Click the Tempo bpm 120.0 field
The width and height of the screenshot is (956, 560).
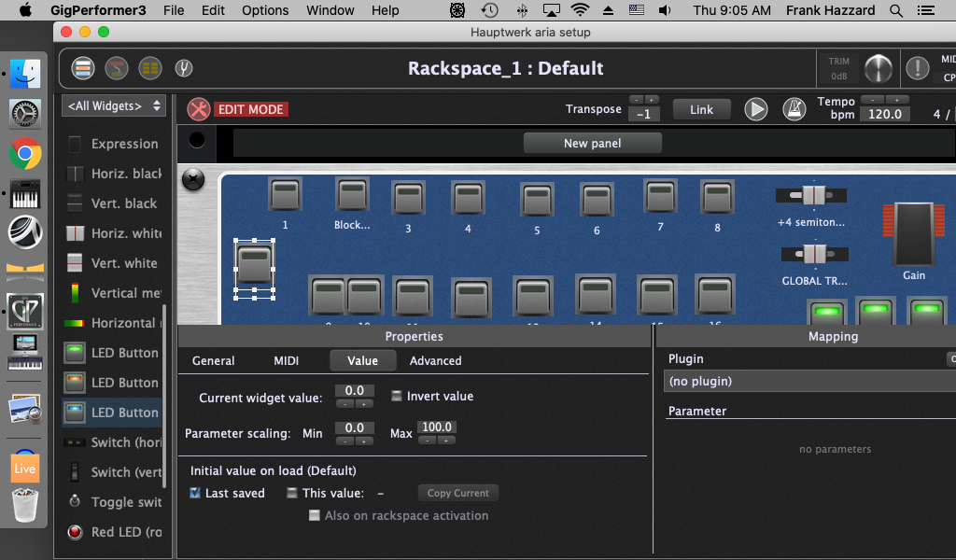[x=885, y=114]
